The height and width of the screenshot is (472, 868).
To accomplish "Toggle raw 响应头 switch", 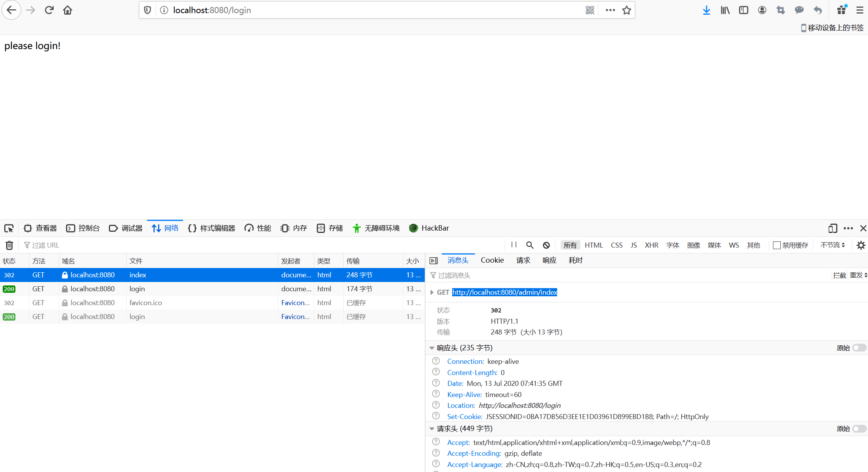I will (860, 348).
